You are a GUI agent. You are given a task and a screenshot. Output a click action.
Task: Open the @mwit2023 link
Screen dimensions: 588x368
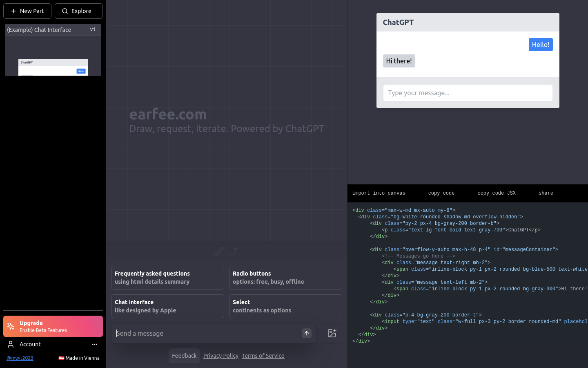20,358
